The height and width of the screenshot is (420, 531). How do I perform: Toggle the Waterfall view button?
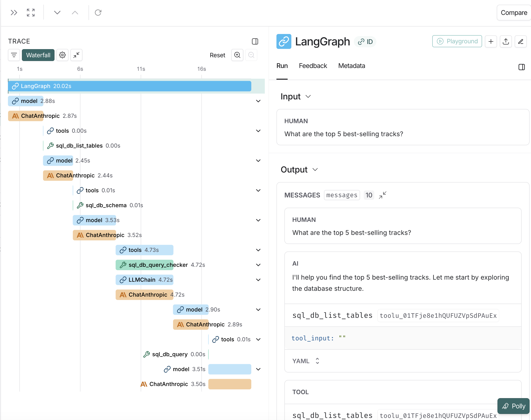(38, 55)
